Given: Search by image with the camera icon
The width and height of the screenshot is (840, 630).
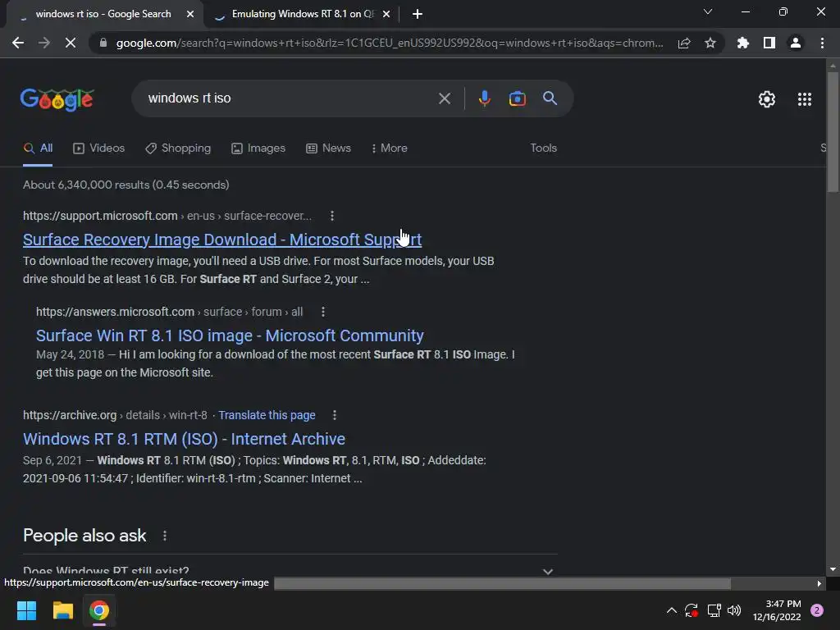Looking at the screenshot, I should pos(517,98).
